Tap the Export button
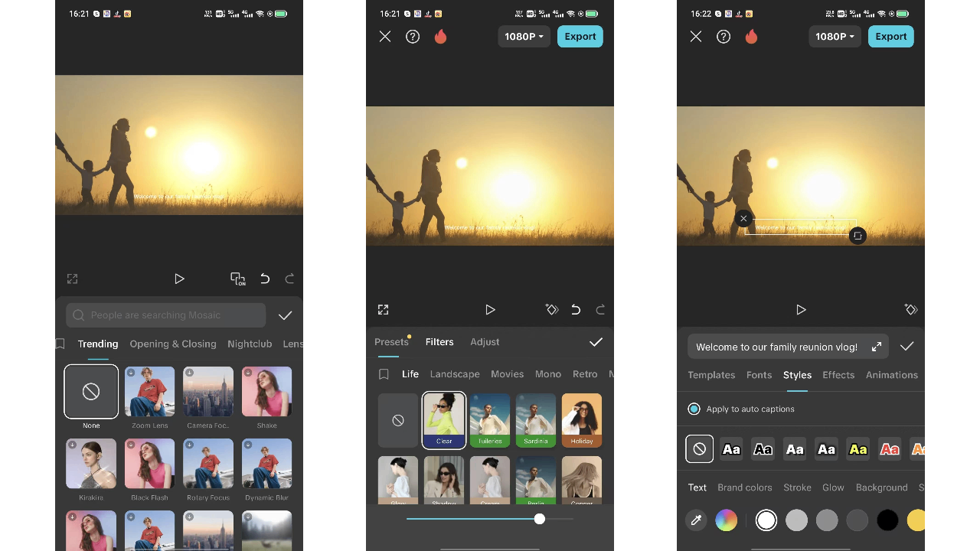Screen dimensions: 980x551 [580, 36]
